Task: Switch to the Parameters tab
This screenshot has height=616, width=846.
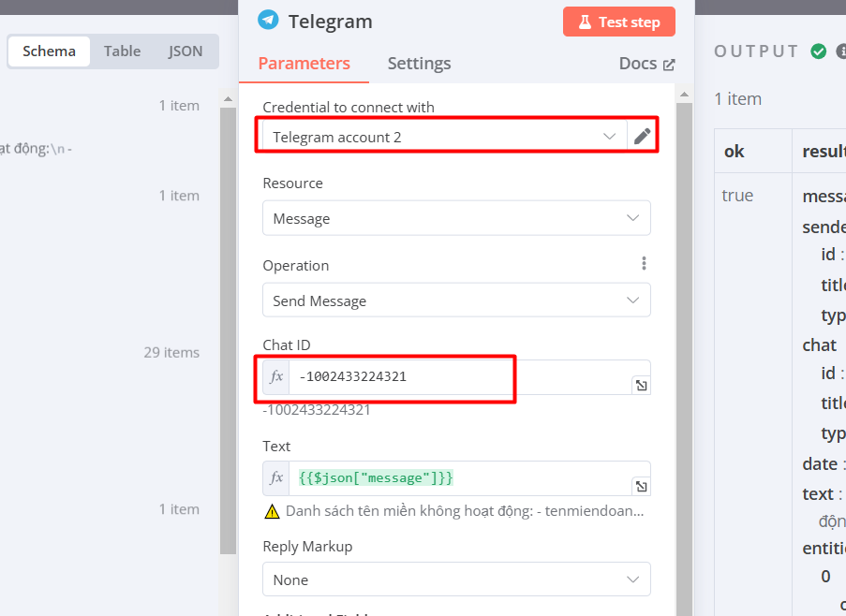Action: 304,64
